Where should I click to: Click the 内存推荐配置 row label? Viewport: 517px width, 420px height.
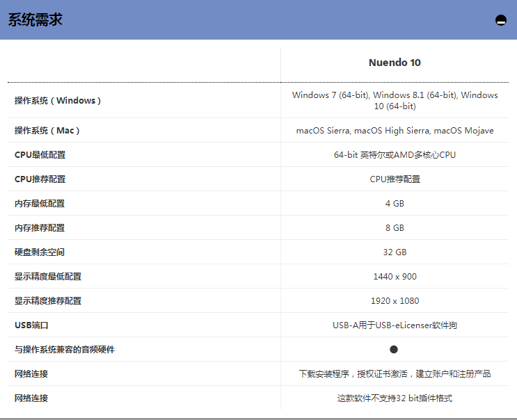[x=40, y=228]
